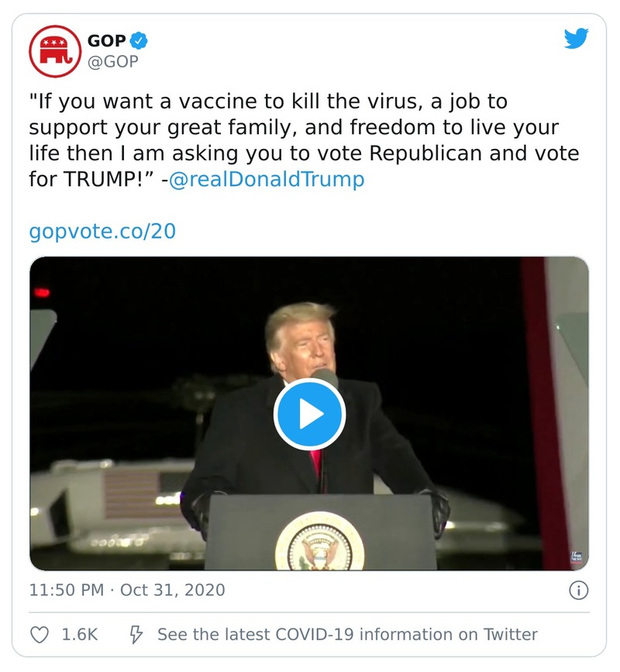This screenshot has height=672, width=620.
Task: Click the Oct 31, 2020 timestamp
Action: pos(177,590)
